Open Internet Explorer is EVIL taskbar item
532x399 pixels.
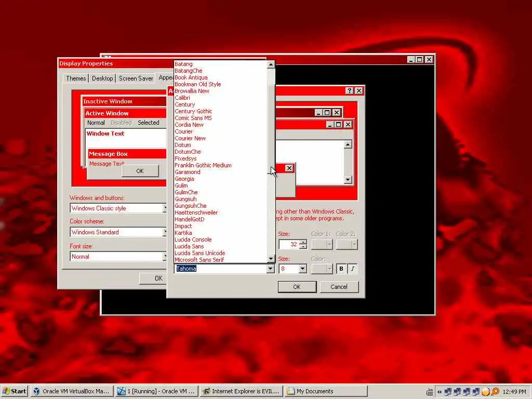241,391
